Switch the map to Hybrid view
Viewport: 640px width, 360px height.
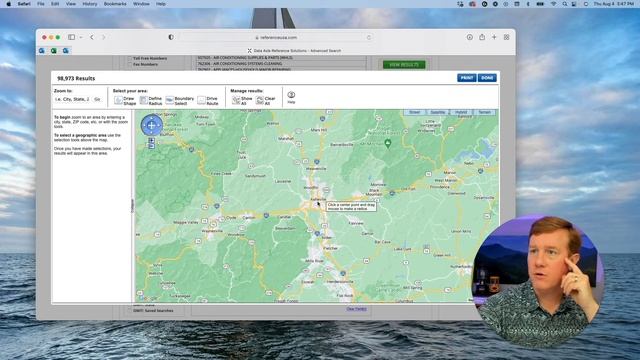pos(461,112)
